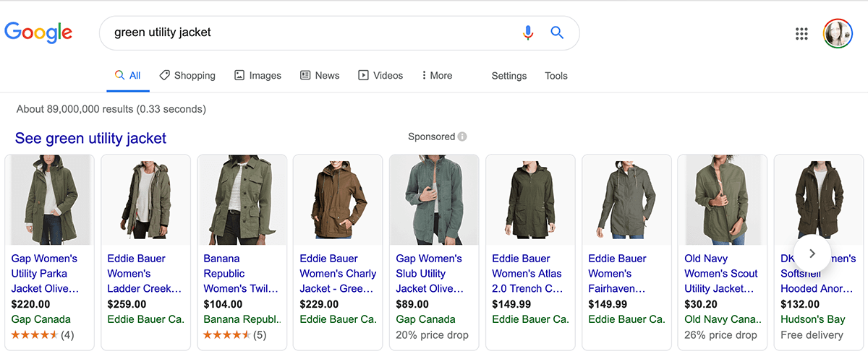Click the star rating with 4 reviews
The width and height of the screenshot is (868, 359).
[42, 335]
